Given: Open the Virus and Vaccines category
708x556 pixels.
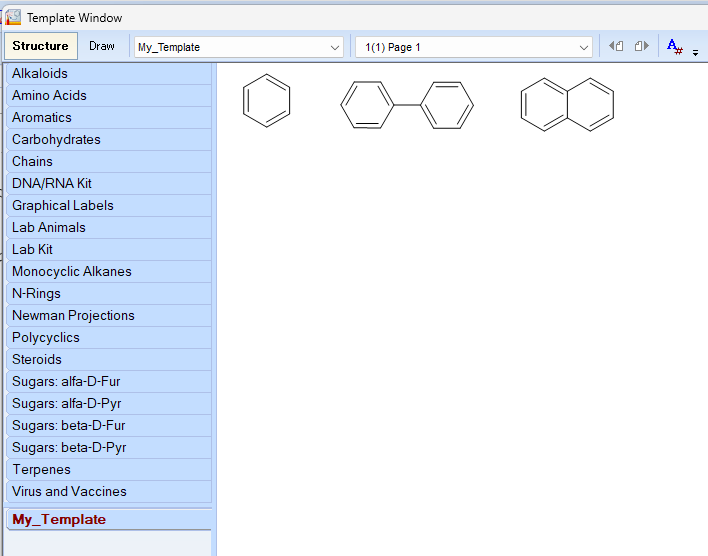Looking at the screenshot, I should pos(109,491).
